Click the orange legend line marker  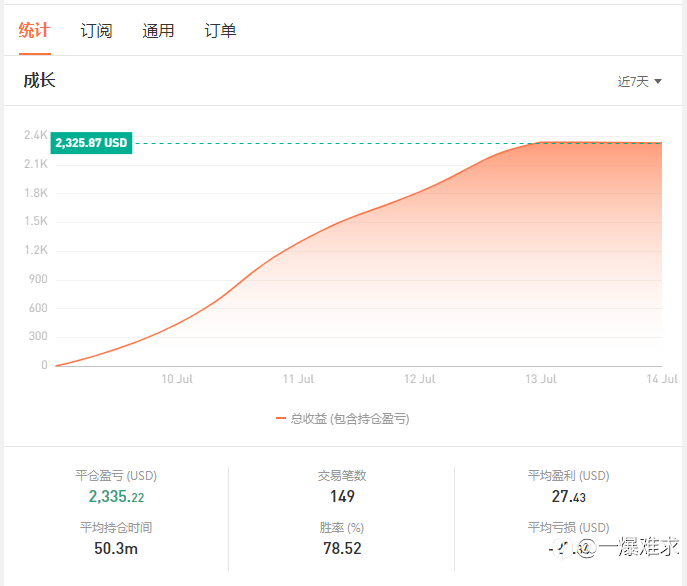coord(281,419)
